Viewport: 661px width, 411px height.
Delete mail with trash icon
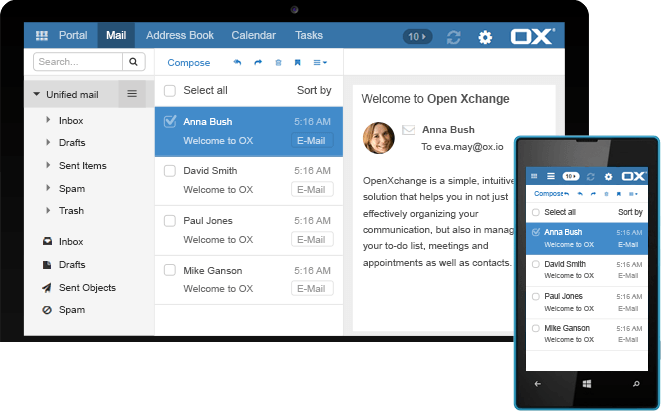point(278,63)
